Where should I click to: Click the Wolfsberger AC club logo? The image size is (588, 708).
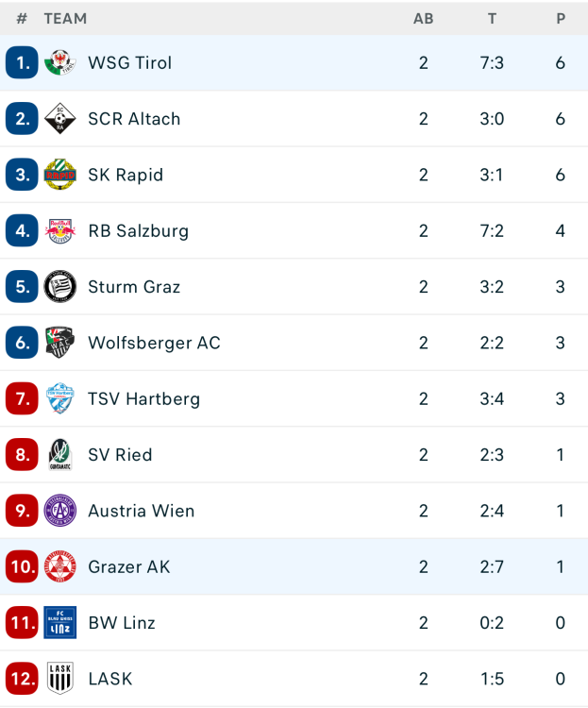59,343
